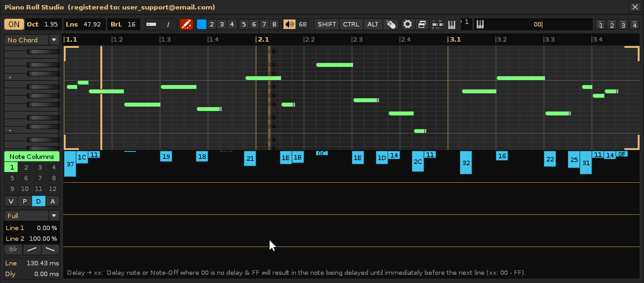Toggle the ON power button
Viewport: 644px width, 283px height.
(x=13, y=25)
